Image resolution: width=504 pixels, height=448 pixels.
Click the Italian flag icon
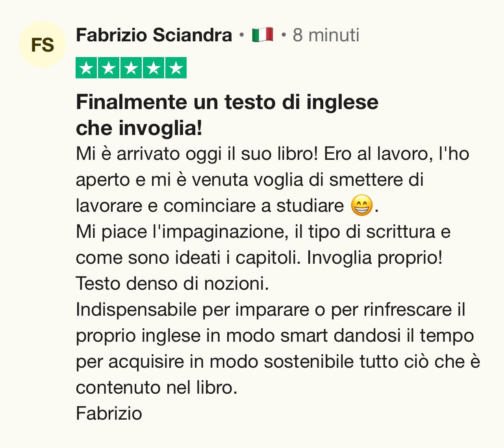263,35
